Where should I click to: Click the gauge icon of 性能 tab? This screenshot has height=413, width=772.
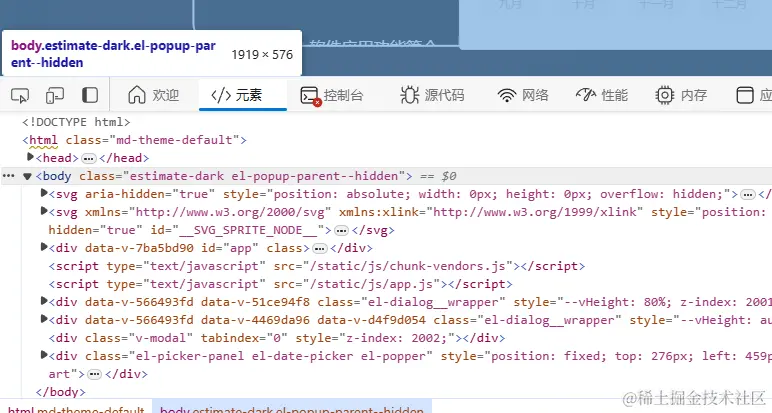tap(586, 95)
